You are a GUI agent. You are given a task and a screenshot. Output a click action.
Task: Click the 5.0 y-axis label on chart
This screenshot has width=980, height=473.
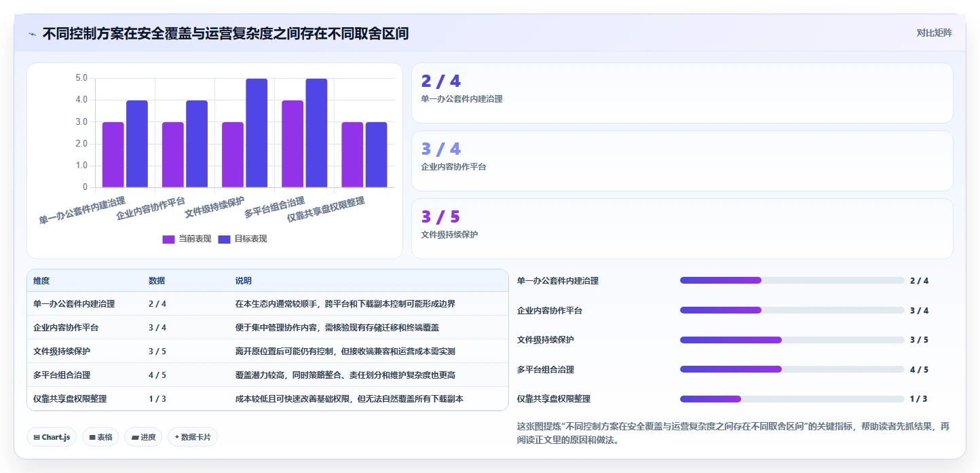pos(81,78)
